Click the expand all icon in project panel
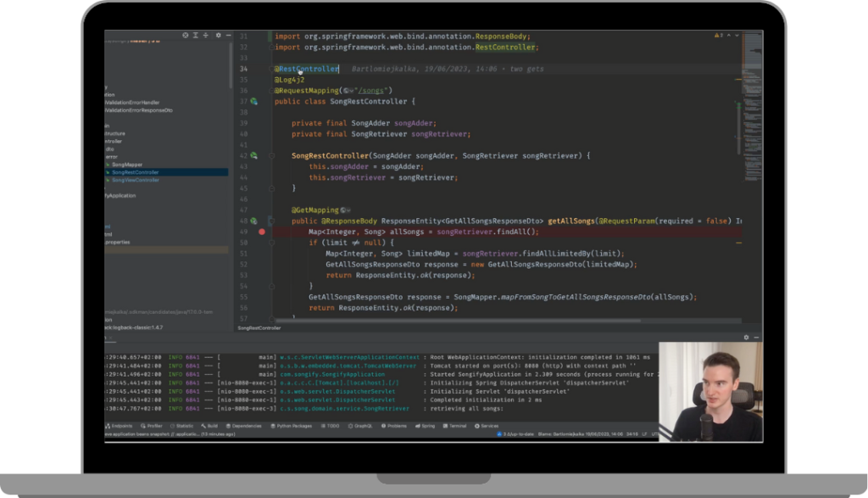This screenshot has width=868, height=498. click(196, 36)
